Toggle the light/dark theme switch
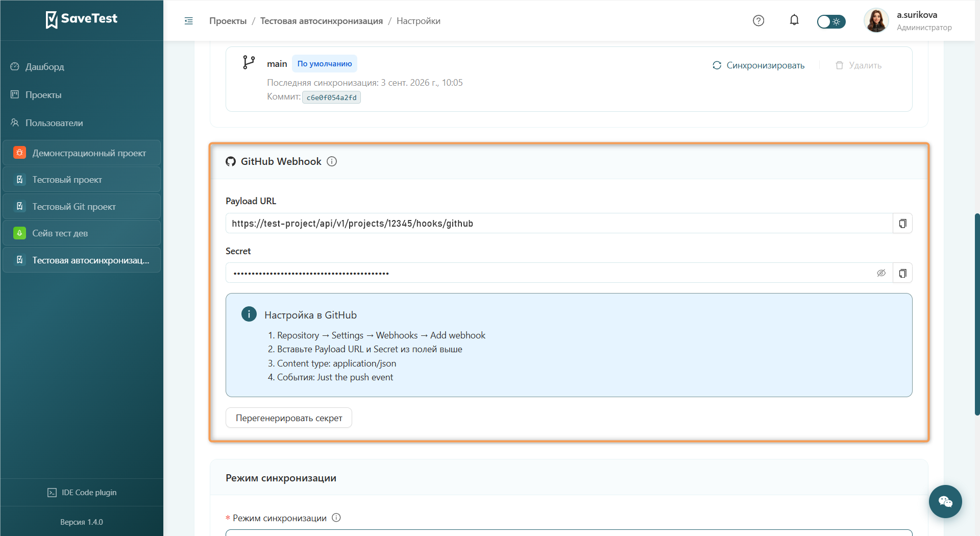The width and height of the screenshot is (980, 536). 831,21
